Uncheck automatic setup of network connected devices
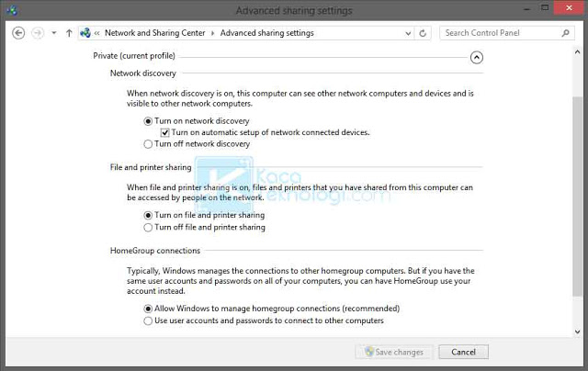588x371 pixels. tap(164, 132)
